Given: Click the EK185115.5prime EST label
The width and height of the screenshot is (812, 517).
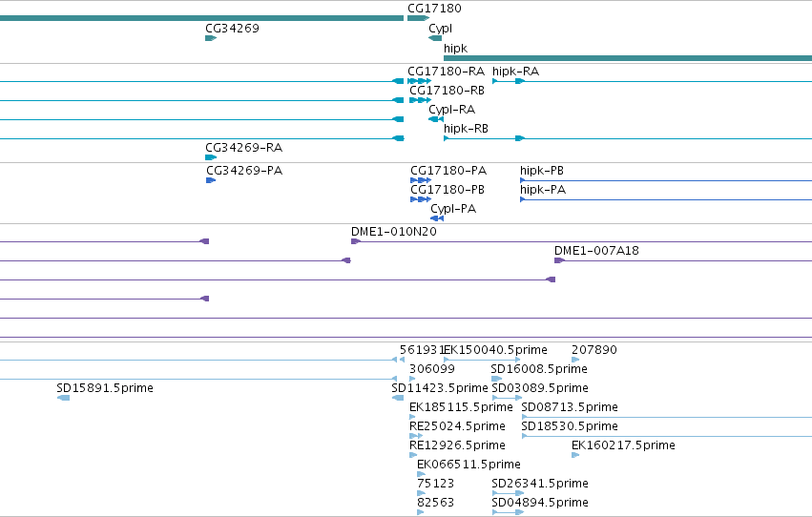Looking at the screenshot, I should [461, 408].
